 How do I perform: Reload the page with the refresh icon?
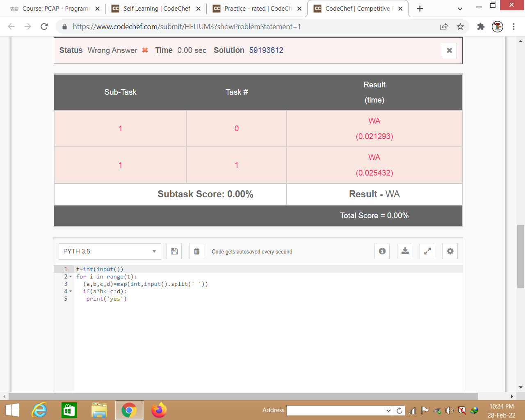tap(44, 26)
